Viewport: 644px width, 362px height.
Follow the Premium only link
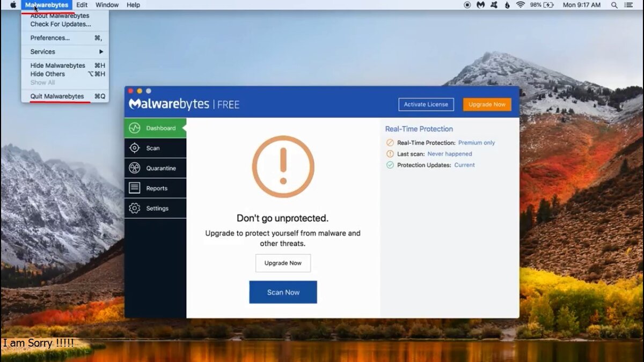[477, 143]
